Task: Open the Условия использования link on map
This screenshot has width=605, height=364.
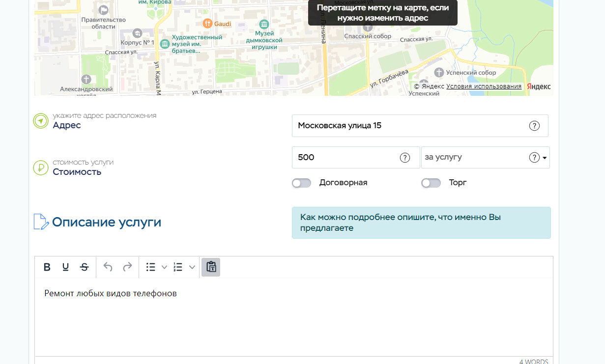Action: coord(484,86)
